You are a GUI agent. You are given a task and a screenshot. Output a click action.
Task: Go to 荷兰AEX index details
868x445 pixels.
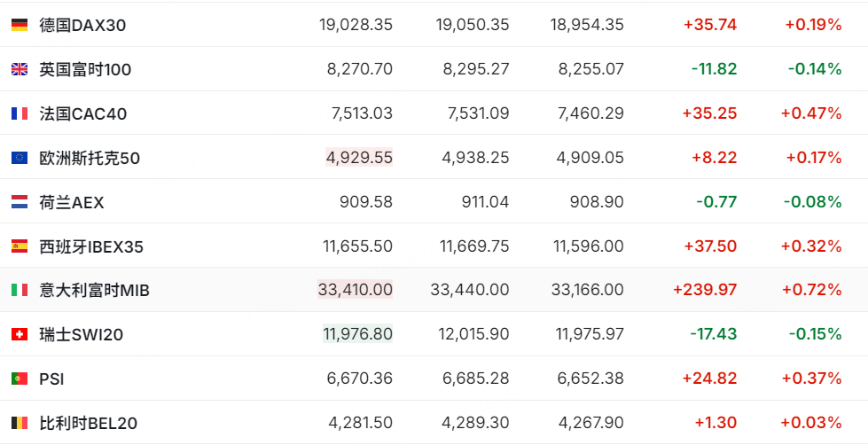(x=72, y=202)
